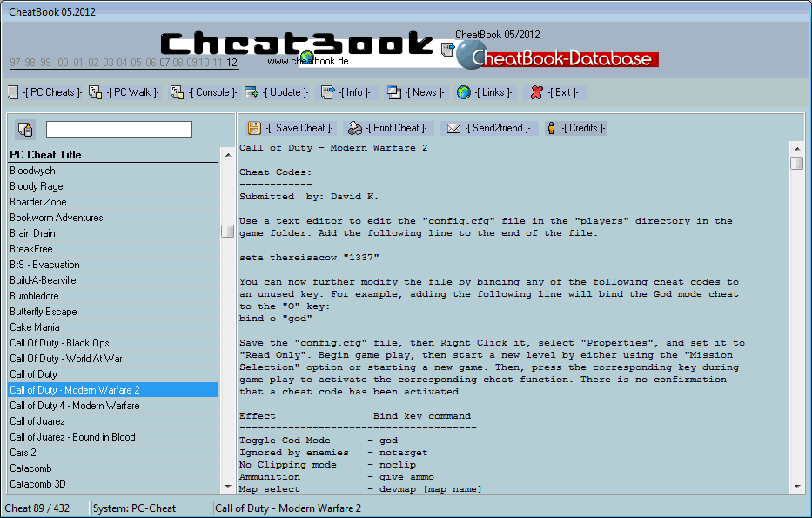Select Butterfly Escape entry
This screenshot has height=518, width=812.
pyautogui.click(x=113, y=312)
